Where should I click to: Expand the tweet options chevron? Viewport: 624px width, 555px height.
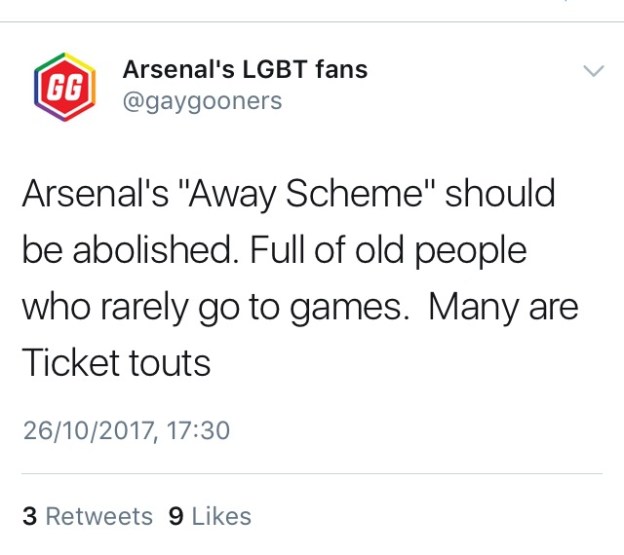click(593, 71)
